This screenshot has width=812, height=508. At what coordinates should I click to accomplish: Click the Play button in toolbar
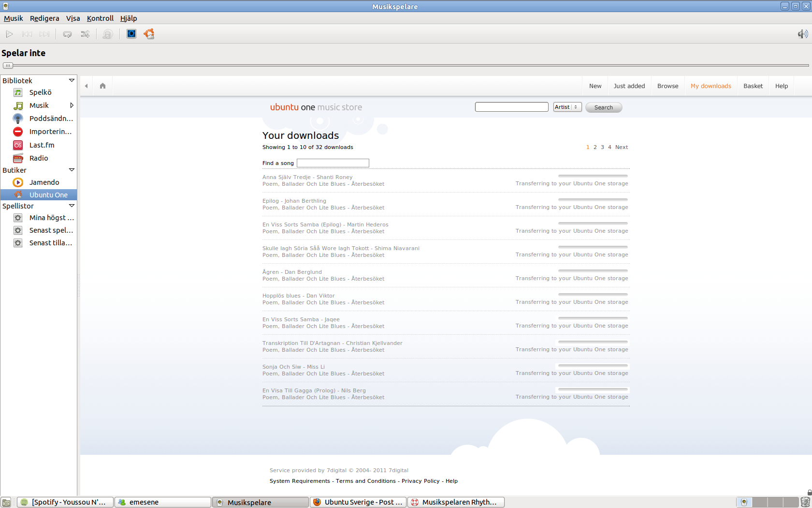click(9, 34)
